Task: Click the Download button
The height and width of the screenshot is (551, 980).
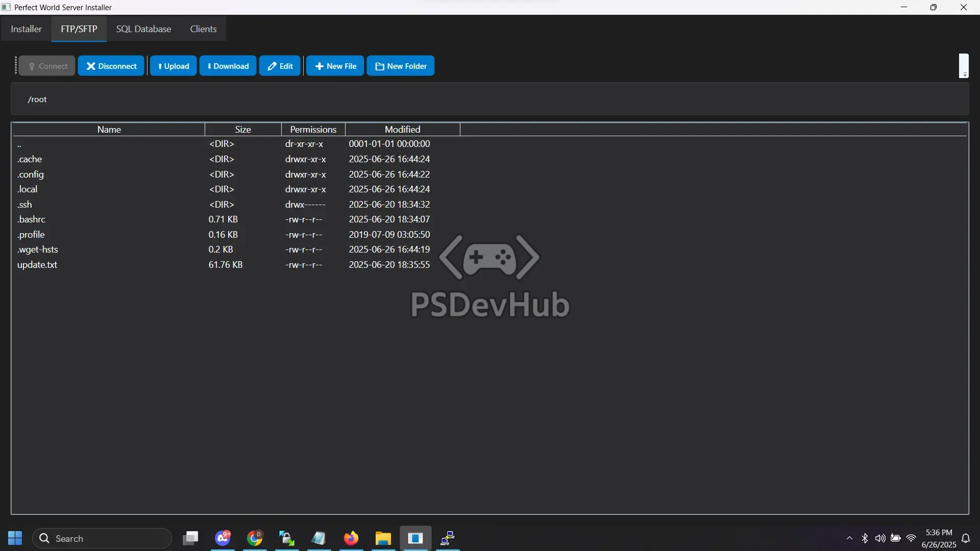Action: point(228,66)
